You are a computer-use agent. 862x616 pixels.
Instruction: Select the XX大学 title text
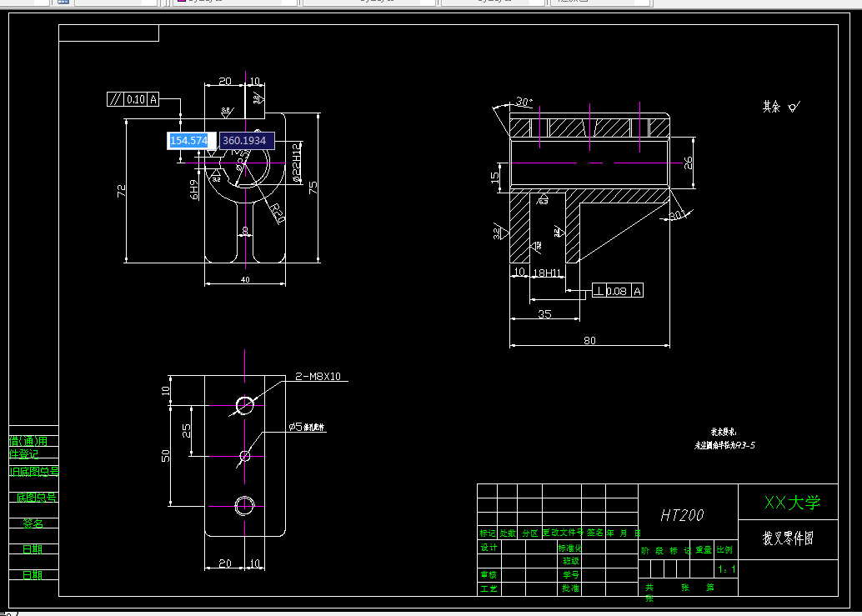pos(792,503)
